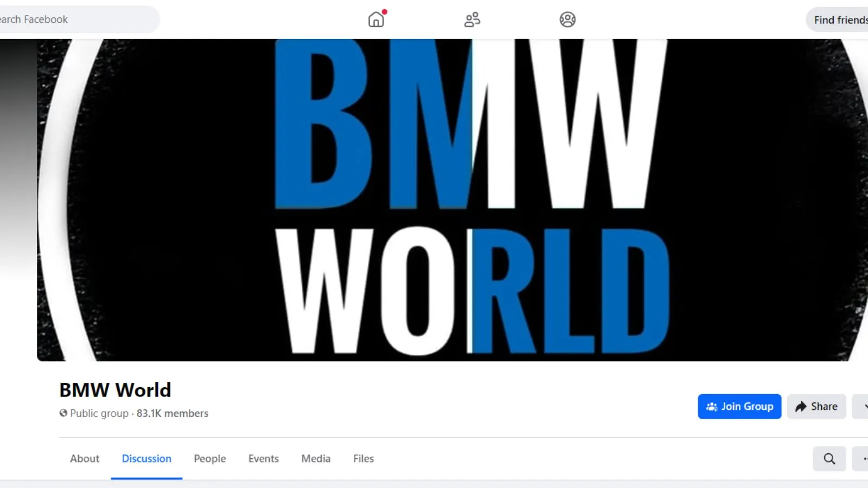The image size is (868, 488).
Task: Open the Friends icon in top bar
Action: pos(472,20)
